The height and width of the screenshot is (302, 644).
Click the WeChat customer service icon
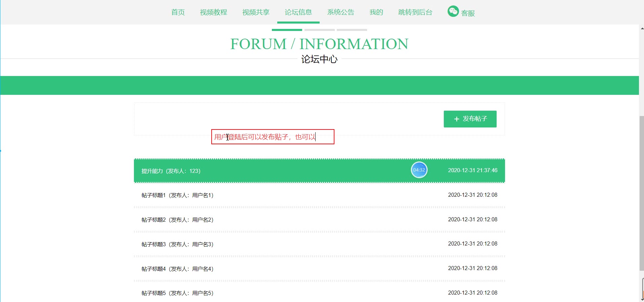[453, 11]
